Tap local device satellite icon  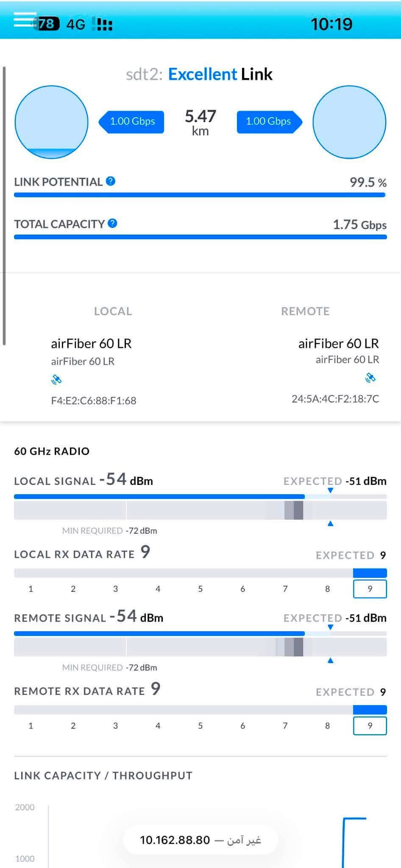(x=56, y=379)
